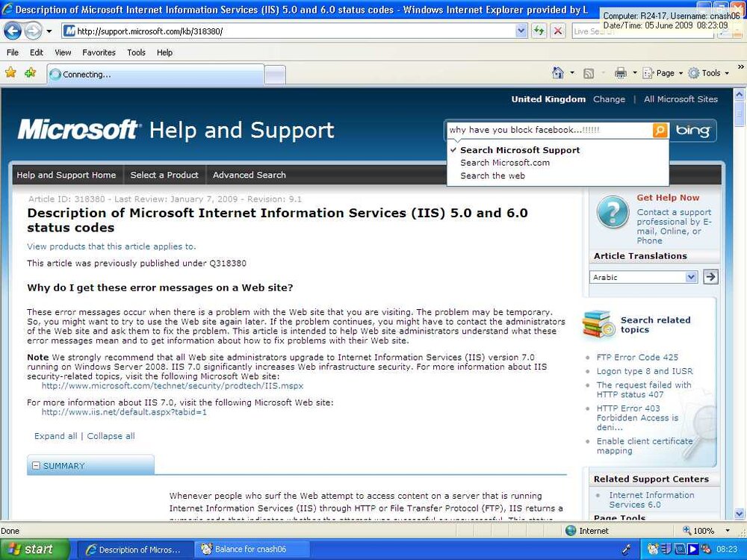The image size is (747, 560).
Task: Click the Bing logo button
Action: (x=692, y=130)
